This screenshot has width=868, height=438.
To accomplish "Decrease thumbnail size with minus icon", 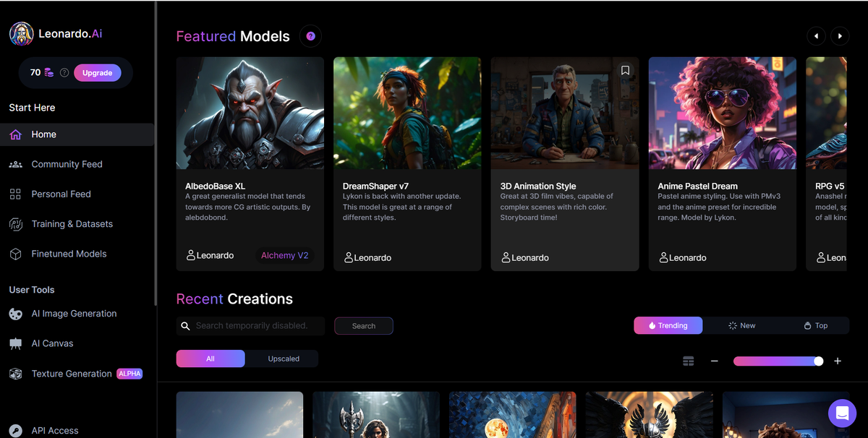I will (714, 361).
